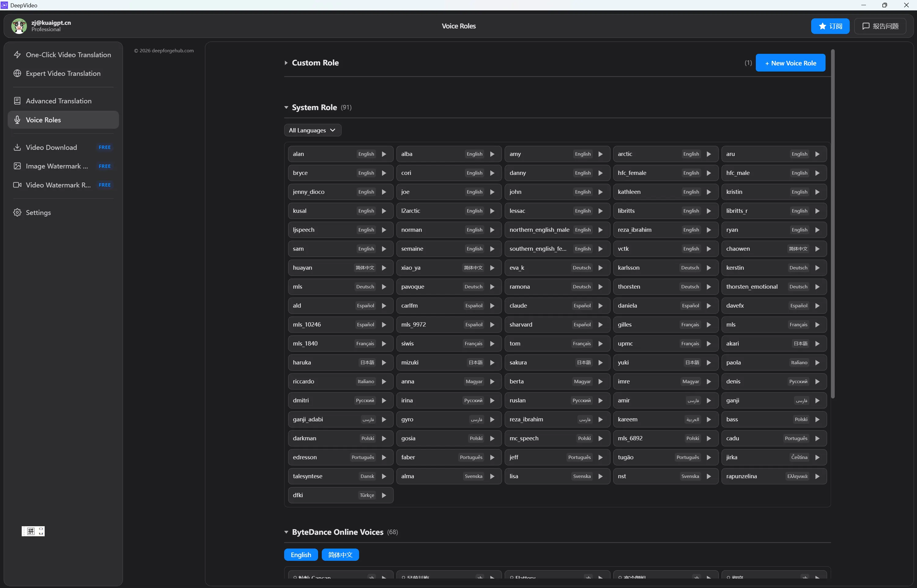
Task: Preview the rapunzelina Greek voice
Action: [x=817, y=476]
